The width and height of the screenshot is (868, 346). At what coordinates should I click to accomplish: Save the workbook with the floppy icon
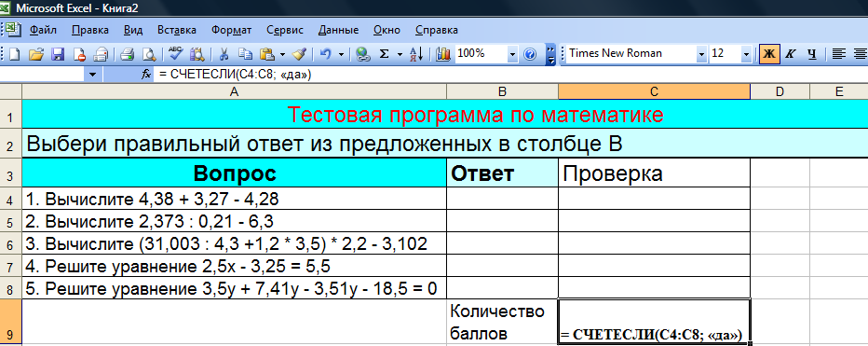pos(58,54)
